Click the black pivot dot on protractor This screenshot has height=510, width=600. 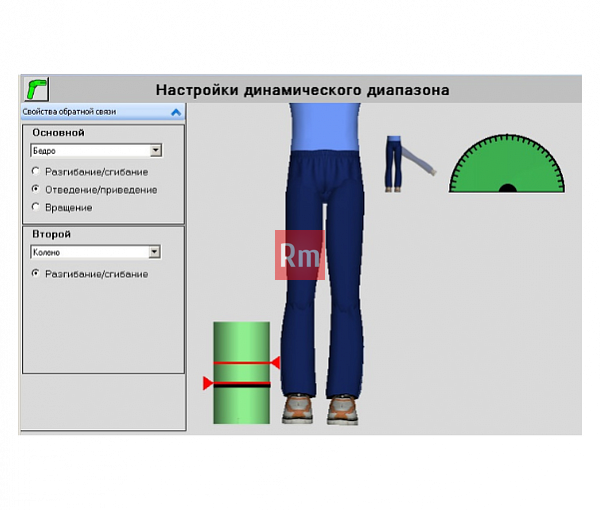click(508, 188)
